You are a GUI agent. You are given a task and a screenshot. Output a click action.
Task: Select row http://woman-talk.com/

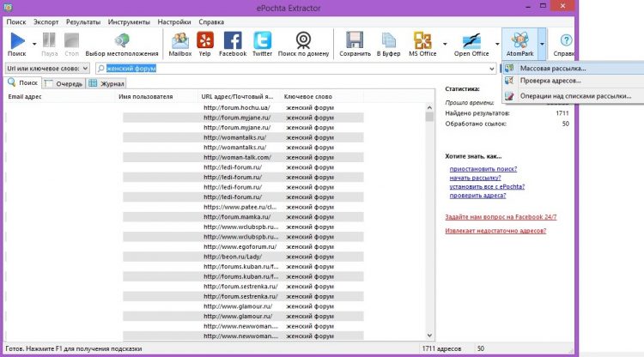click(x=185, y=157)
